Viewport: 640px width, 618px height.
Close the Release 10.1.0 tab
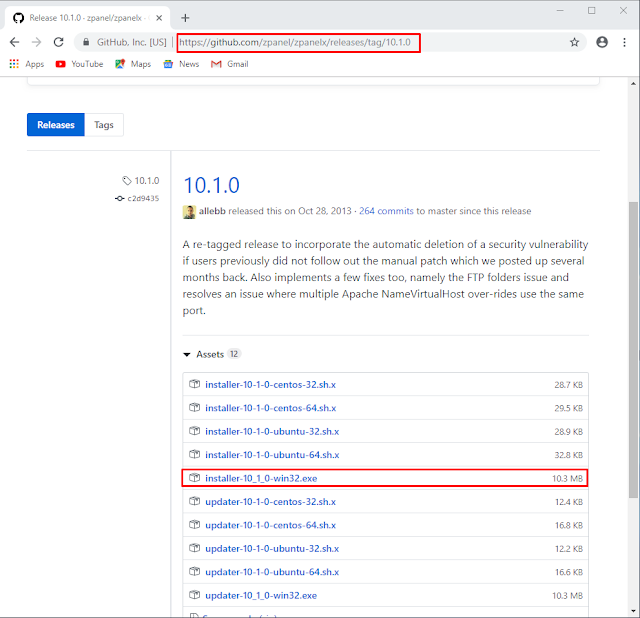point(159,18)
